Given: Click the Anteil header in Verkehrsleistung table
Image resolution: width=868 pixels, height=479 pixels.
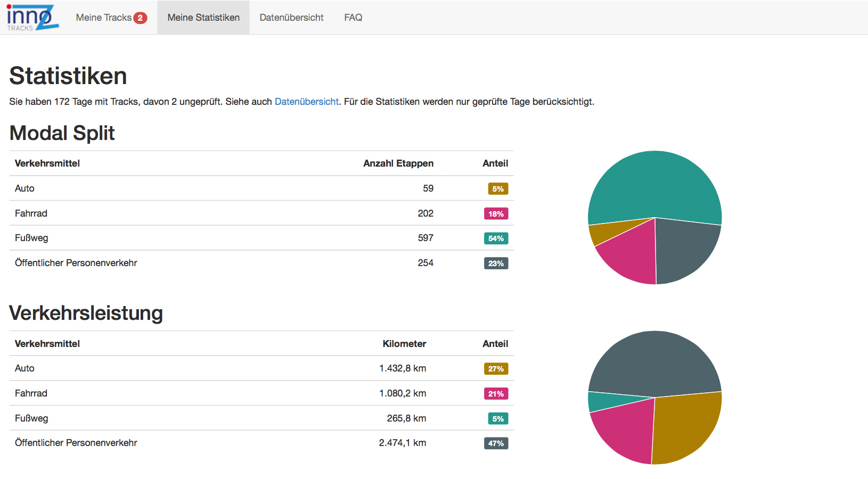Looking at the screenshot, I should pyautogui.click(x=495, y=344).
